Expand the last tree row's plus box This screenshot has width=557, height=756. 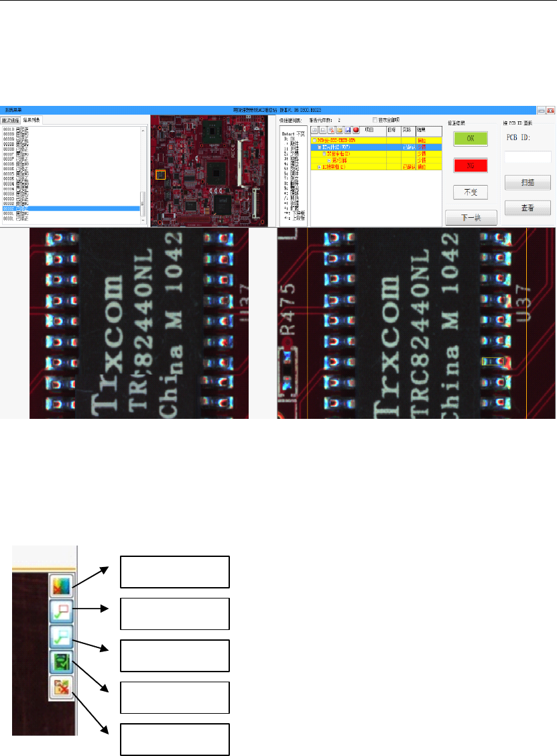coord(319,167)
